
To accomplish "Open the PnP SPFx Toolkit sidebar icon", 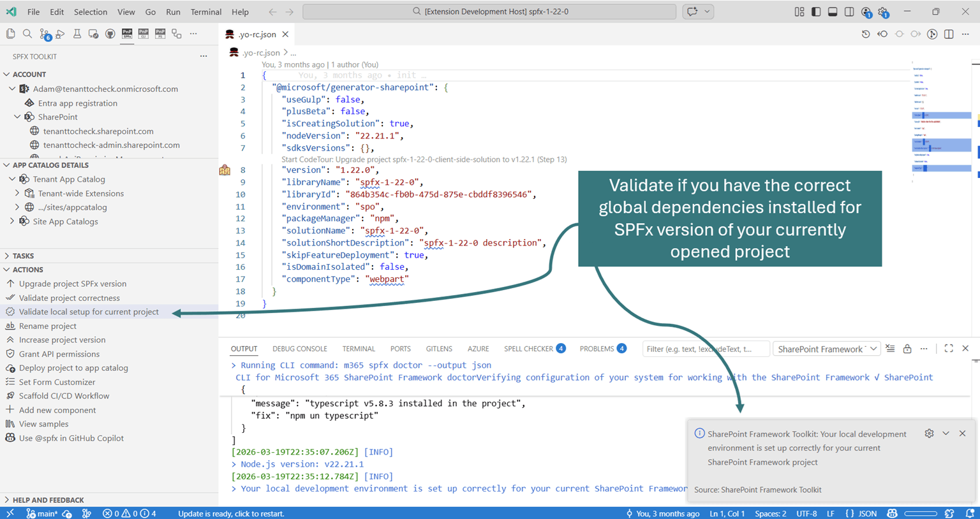I will [x=127, y=33].
